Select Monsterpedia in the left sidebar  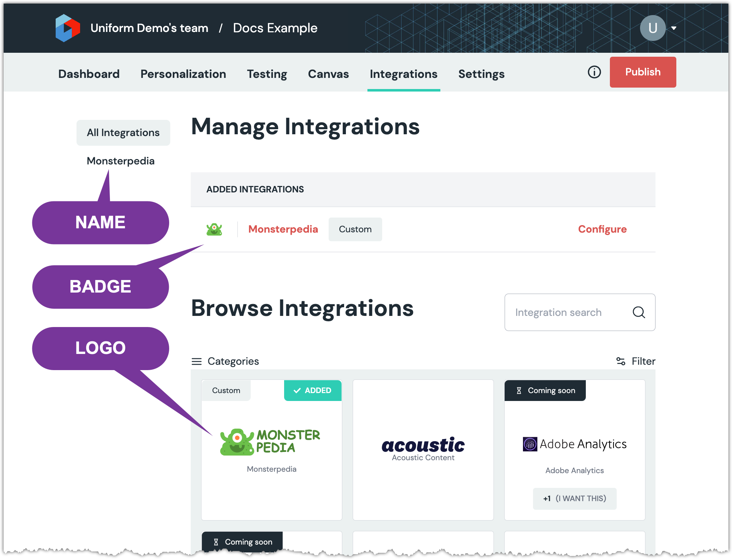tap(121, 161)
